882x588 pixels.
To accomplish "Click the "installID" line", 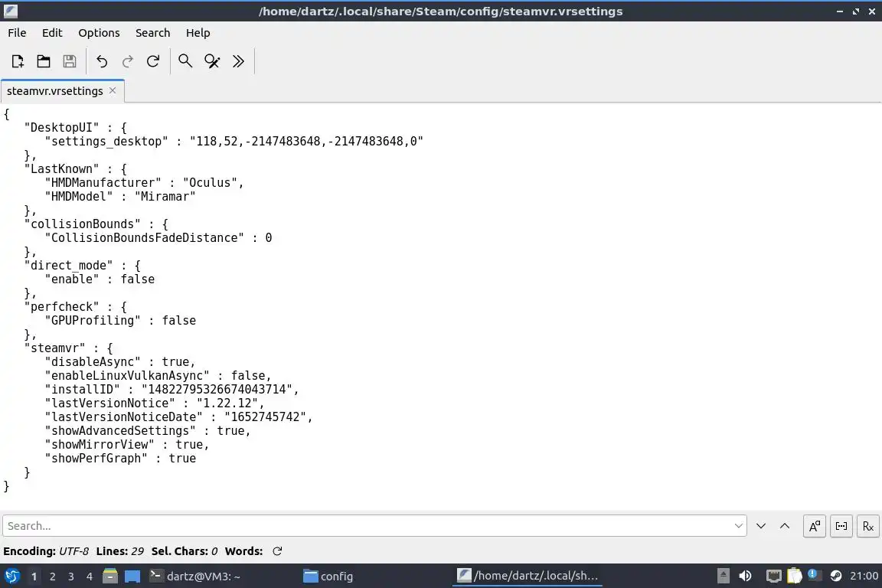I will point(172,390).
